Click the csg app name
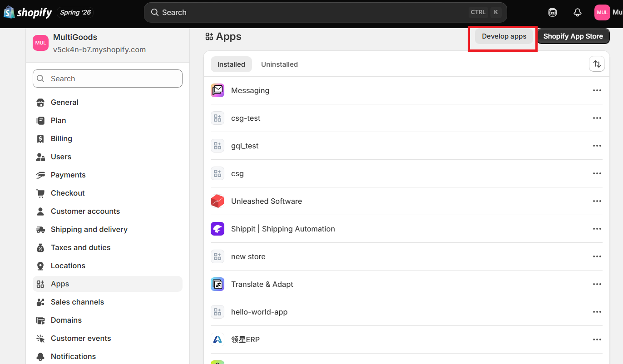 tap(237, 173)
